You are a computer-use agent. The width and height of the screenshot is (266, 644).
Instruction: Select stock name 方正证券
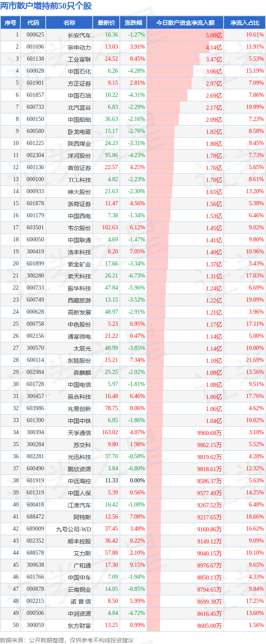click(79, 84)
